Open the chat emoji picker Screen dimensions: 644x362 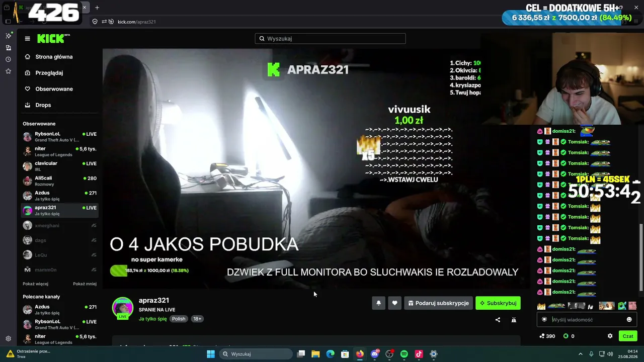click(x=629, y=320)
